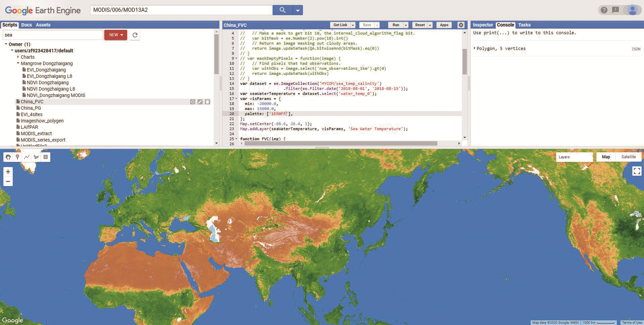Open the NEW script dropdown
The image size is (644, 325).
116,35
